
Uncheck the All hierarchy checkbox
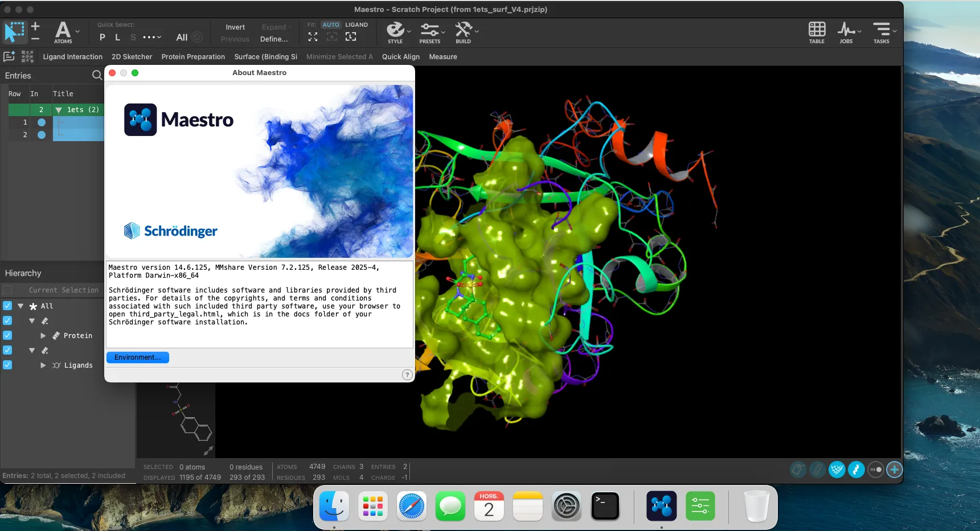pyautogui.click(x=7, y=306)
